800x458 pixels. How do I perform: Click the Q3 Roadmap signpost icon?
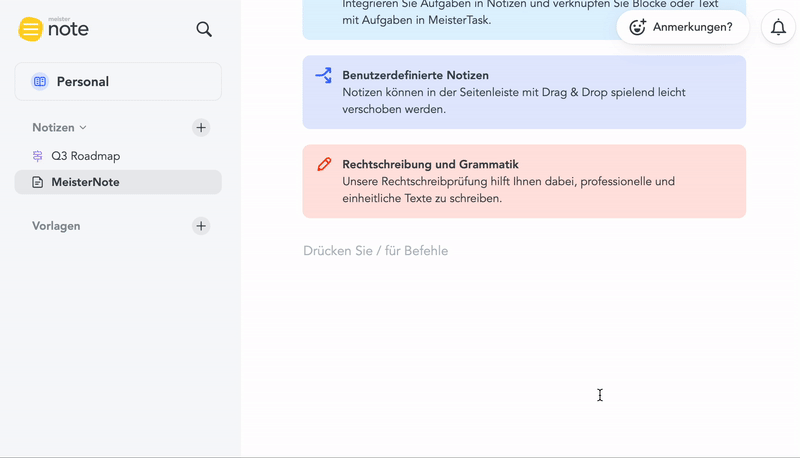[38, 156]
